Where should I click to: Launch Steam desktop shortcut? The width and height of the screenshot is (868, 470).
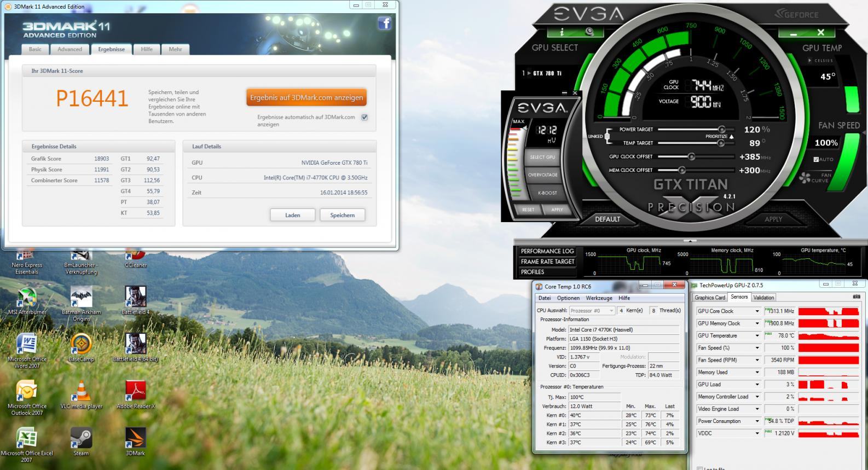(x=81, y=442)
